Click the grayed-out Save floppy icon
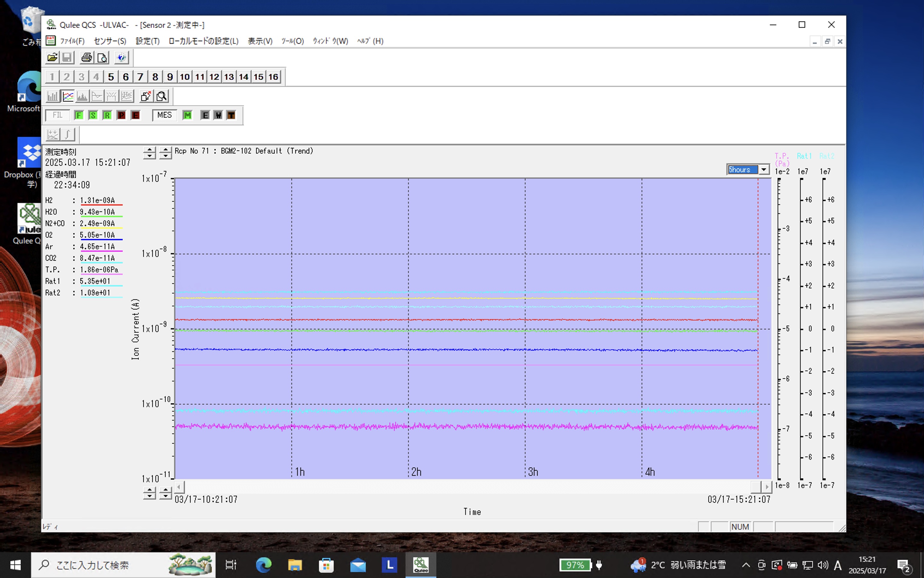This screenshot has width=924, height=578. pos(67,58)
